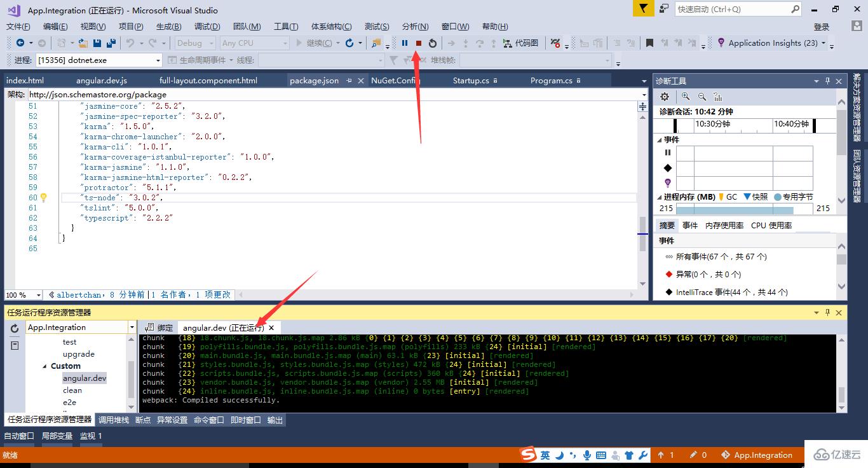Switch to the Program.cs tab

tap(552, 81)
